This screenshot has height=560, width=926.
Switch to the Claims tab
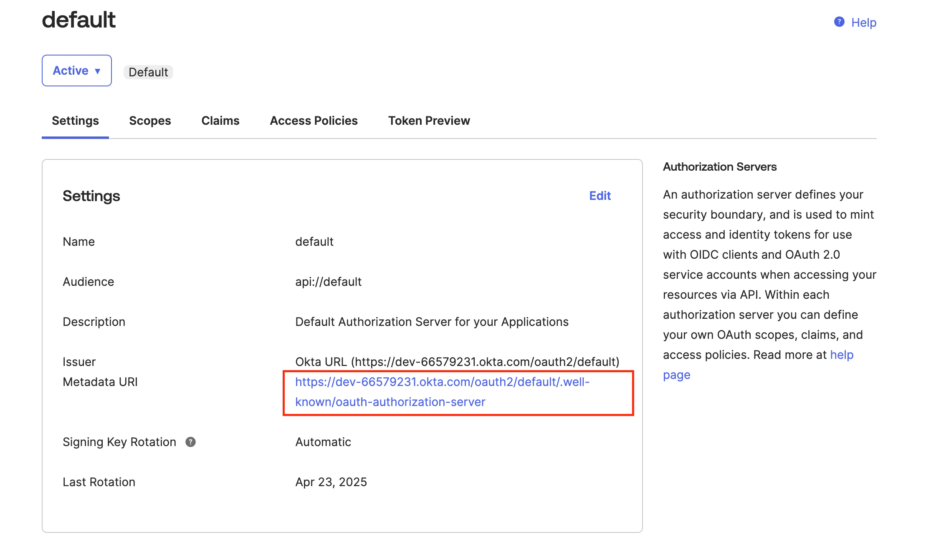220,121
